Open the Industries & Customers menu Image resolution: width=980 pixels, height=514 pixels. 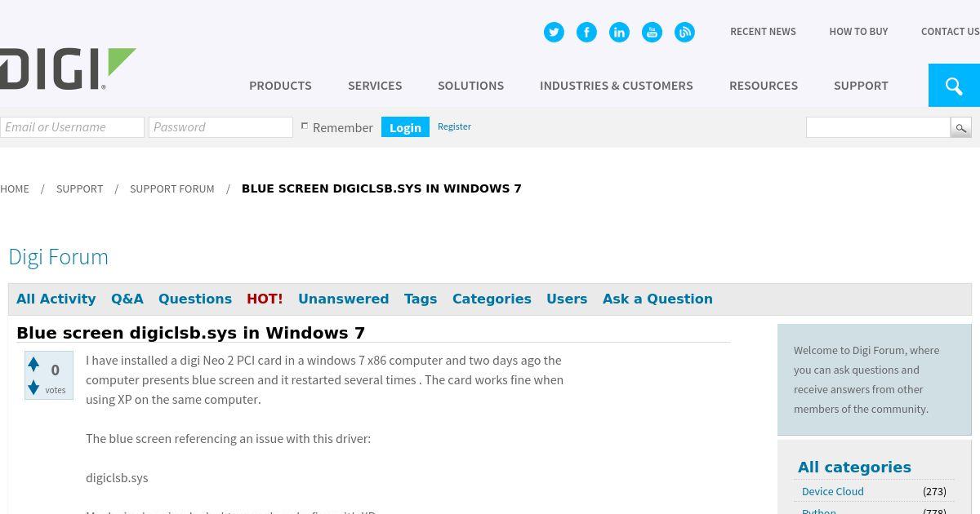coord(617,86)
